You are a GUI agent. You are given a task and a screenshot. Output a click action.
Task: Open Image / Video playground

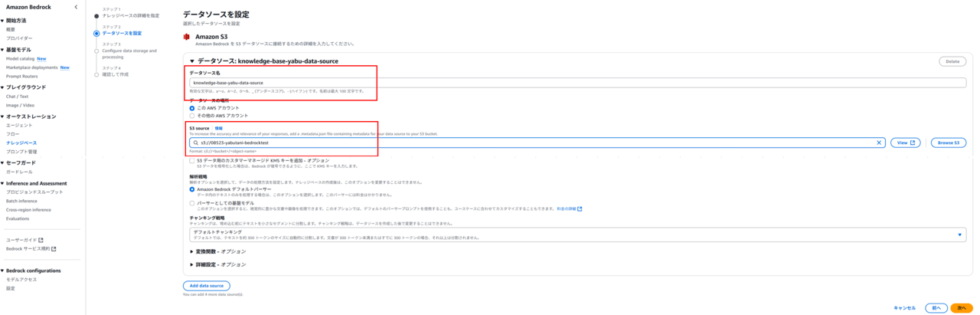[x=20, y=105]
